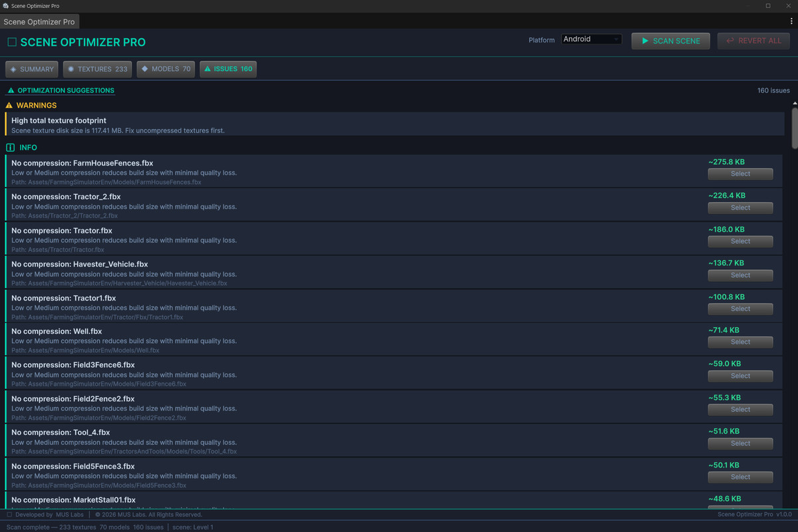This screenshot has width=798, height=532.
Task: Click the No compression: Havester_Vehicle.fbx title
Action: pos(80,264)
